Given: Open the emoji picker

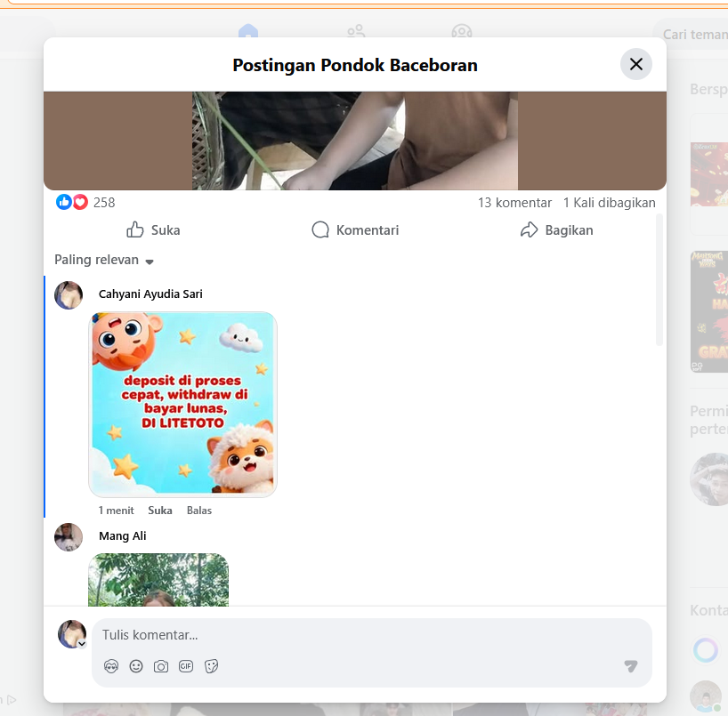Looking at the screenshot, I should [x=136, y=666].
